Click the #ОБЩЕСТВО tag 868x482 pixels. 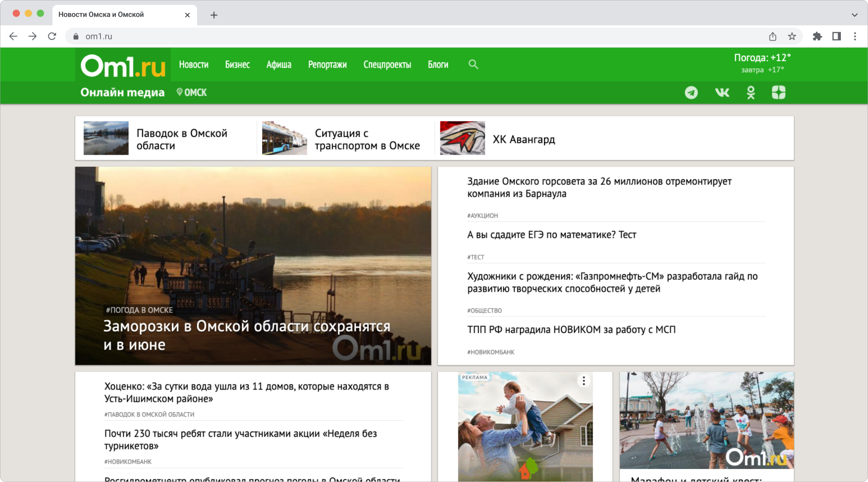[484, 310]
